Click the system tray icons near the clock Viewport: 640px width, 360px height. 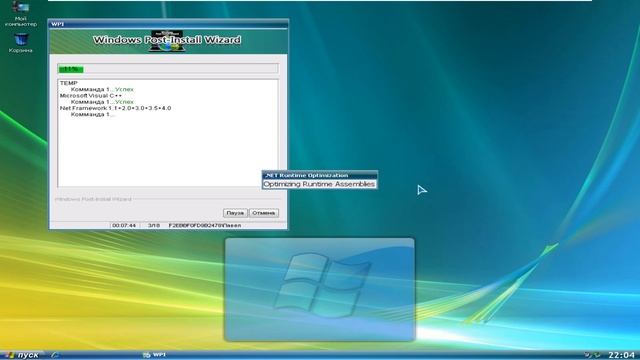coord(592,355)
